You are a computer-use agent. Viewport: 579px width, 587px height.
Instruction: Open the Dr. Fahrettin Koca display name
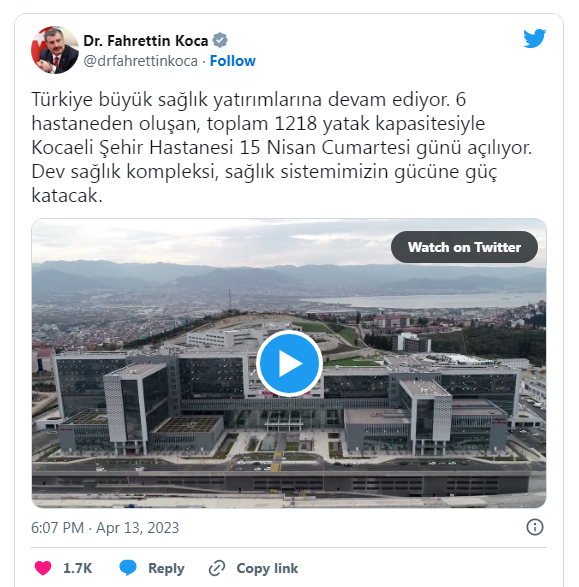click(x=146, y=40)
